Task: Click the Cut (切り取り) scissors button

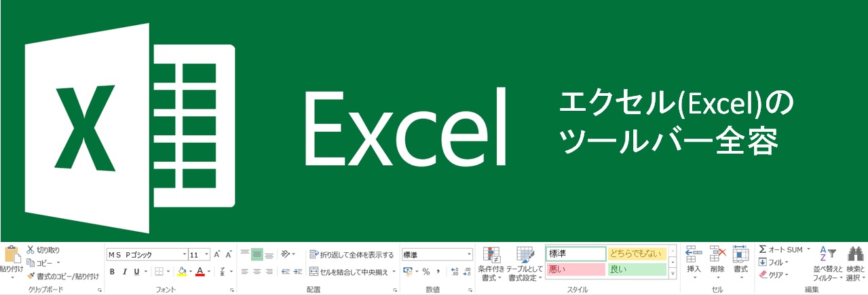Action: pyautogui.click(x=43, y=250)
